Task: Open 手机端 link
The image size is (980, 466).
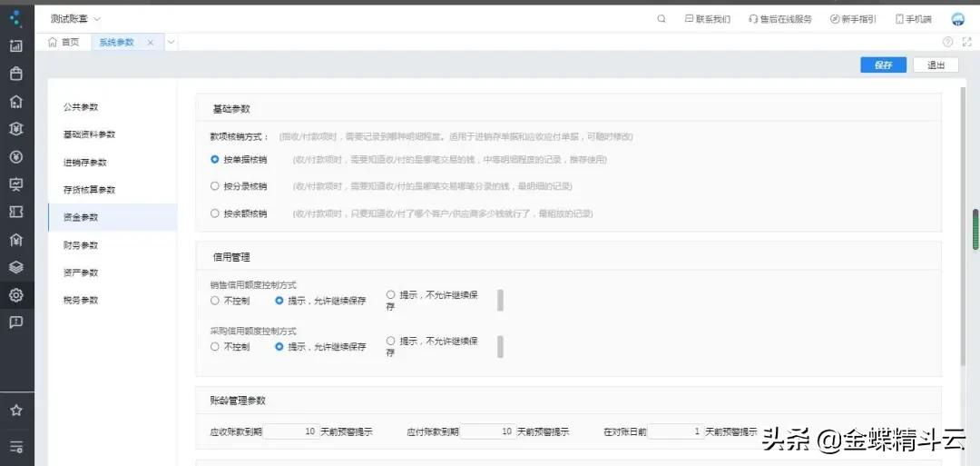Action: 913,19
